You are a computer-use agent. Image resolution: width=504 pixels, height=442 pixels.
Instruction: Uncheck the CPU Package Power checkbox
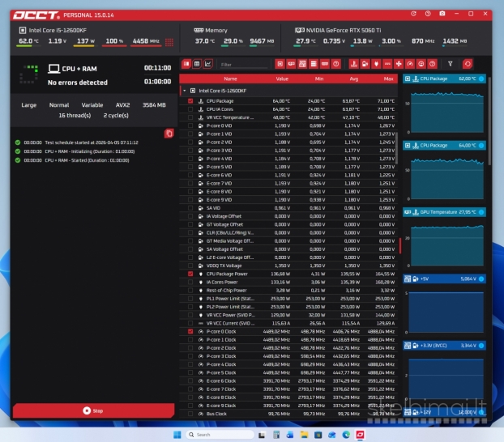coord(190,274)
